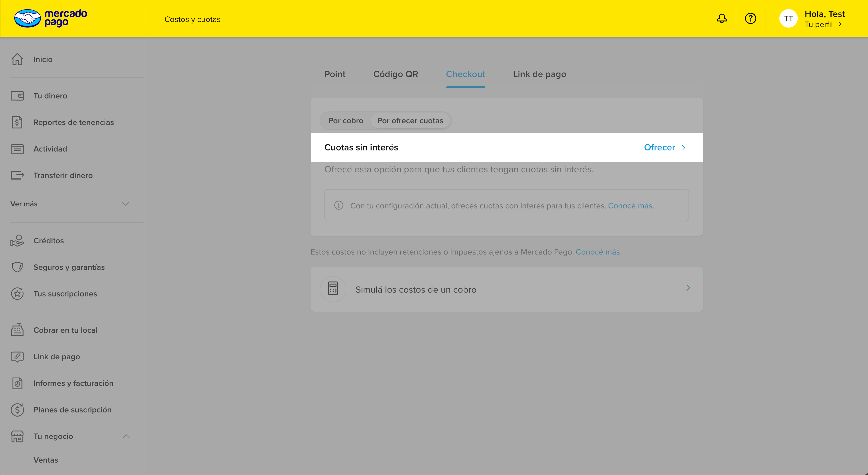Click the mercado pago wordmark
This screenshot has width=868, height=475.
tap(66, 18)
